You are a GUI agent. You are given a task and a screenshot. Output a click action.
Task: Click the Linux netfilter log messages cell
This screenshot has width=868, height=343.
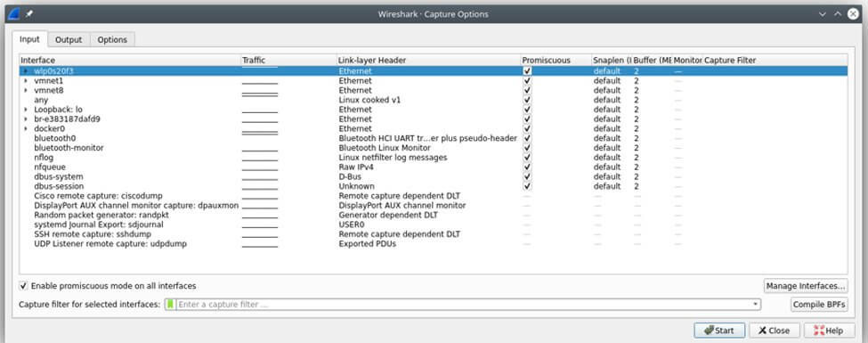point(393,158)
